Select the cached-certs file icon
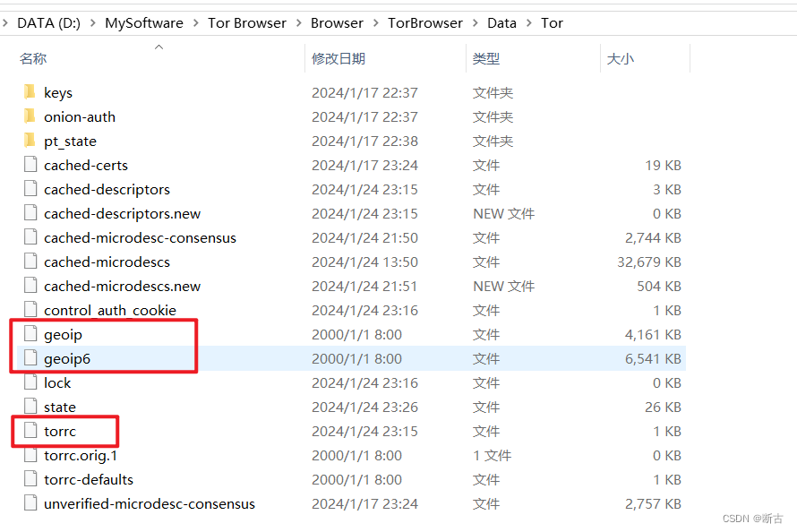Screen dimensions: 797x532 pyautogui.click(x=30, y=165)
